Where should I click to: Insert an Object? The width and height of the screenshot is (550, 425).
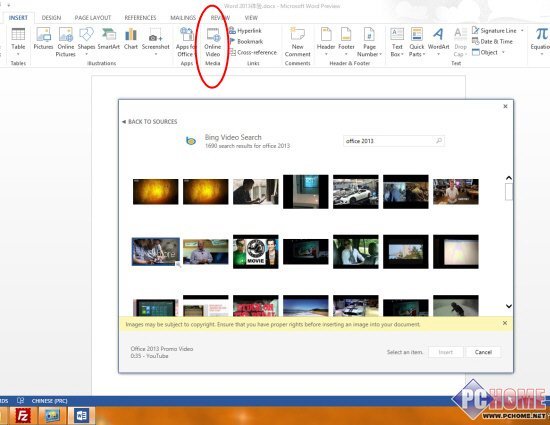pos(485,52)
